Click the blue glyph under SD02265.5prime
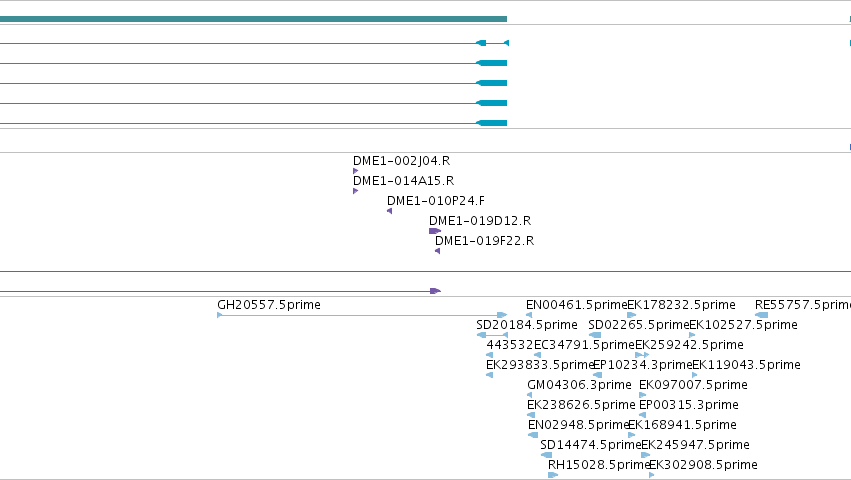 [595, 335]
